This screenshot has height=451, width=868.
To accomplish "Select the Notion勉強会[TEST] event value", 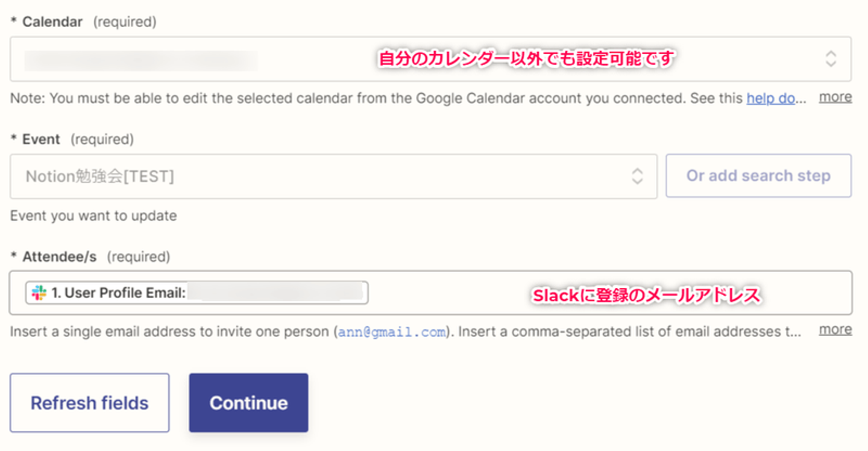I will click(100, 176).
